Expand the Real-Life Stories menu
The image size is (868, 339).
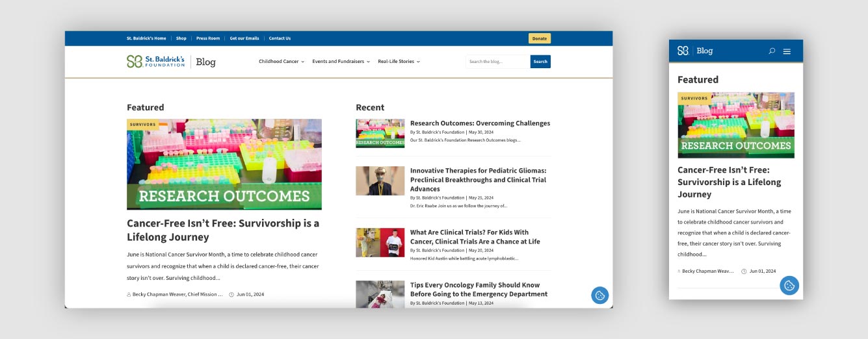pos(399,62)
